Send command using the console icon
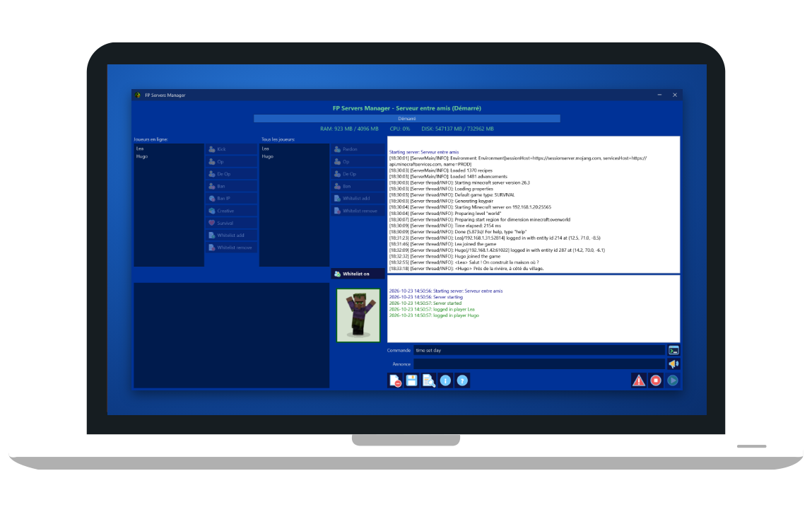The width and height of the screenshot is (812, 512). 673,351
